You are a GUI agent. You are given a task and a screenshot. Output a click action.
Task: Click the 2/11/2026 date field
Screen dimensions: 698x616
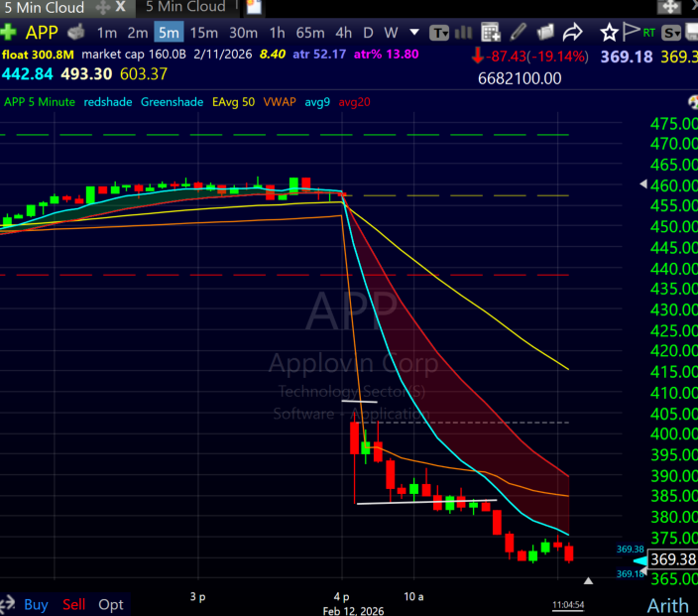pos(222,55)
